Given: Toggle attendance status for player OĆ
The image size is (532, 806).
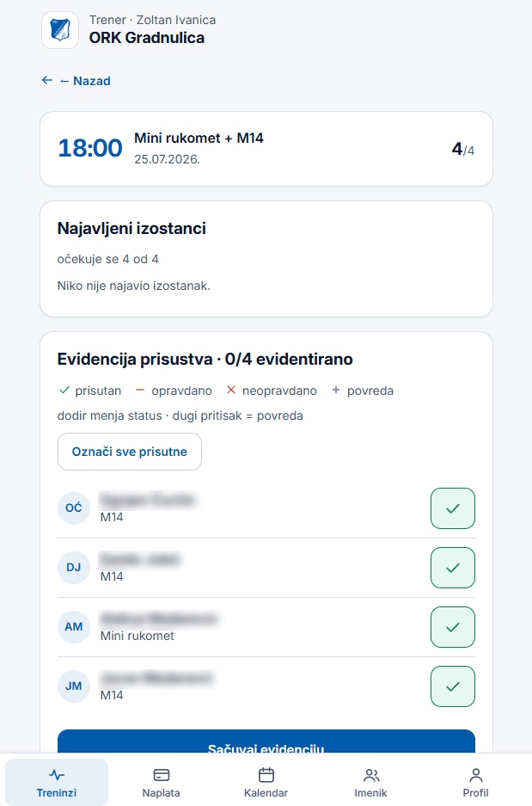Looking at the screenshot, I should point(452,508).
